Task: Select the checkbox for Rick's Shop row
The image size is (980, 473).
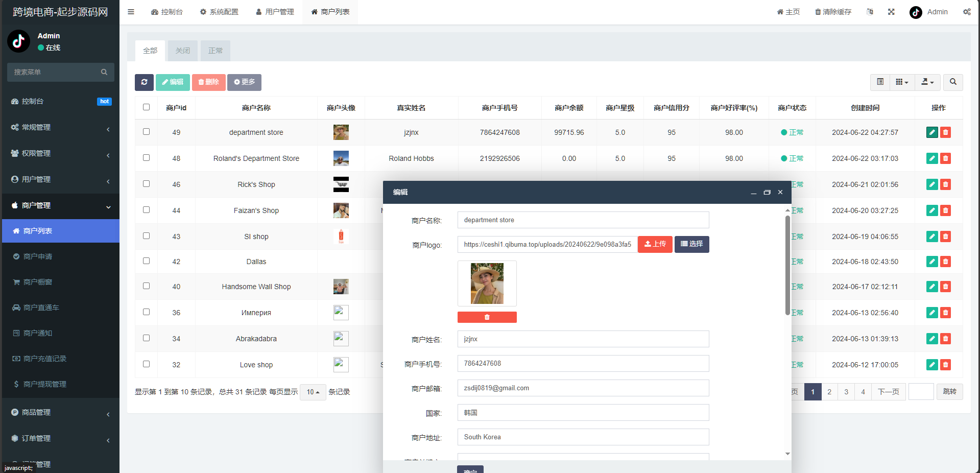Action: coord(147,184)
